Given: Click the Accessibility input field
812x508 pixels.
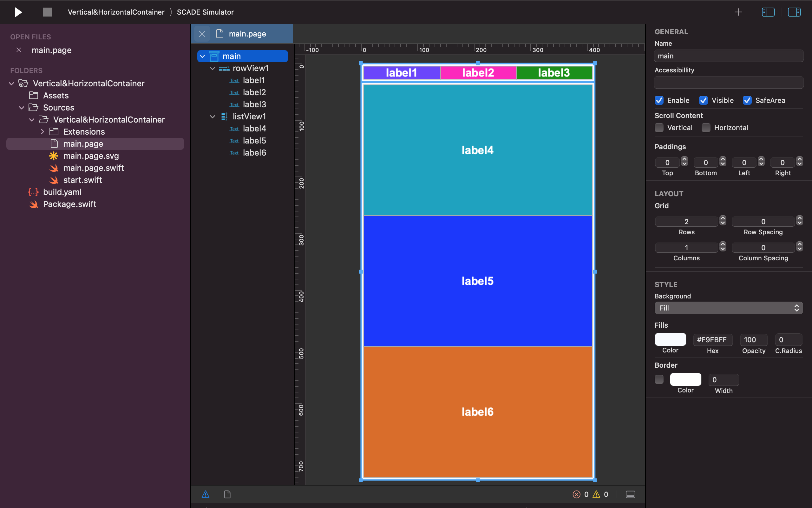Looking at the screenshot, I should 729,82.
